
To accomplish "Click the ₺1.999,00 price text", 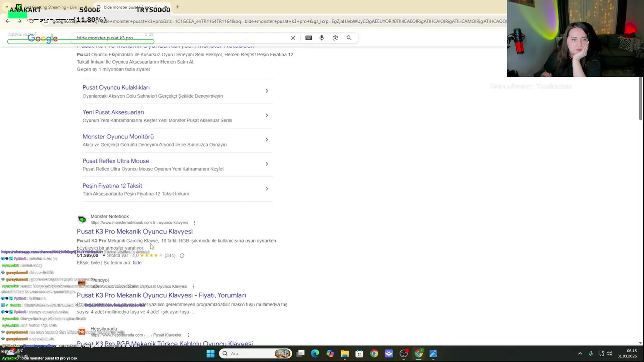I will 88,255.
